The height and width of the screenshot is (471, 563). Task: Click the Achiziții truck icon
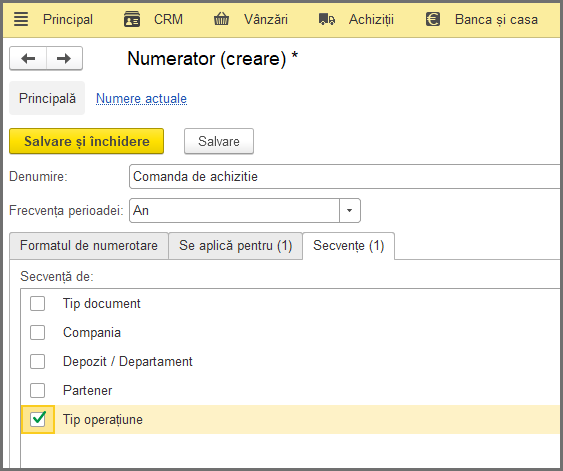[327, 19]
